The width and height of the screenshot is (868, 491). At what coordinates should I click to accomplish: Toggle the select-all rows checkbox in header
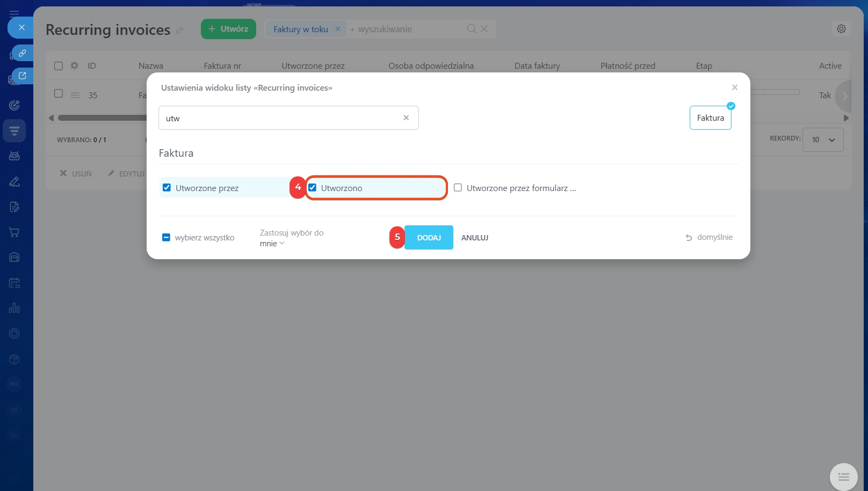[x=59, y=65]
